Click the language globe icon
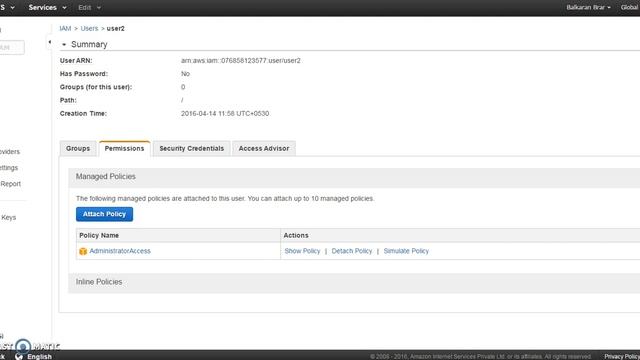The width and height of the screenshot is (640, 360). coord(19,356)
